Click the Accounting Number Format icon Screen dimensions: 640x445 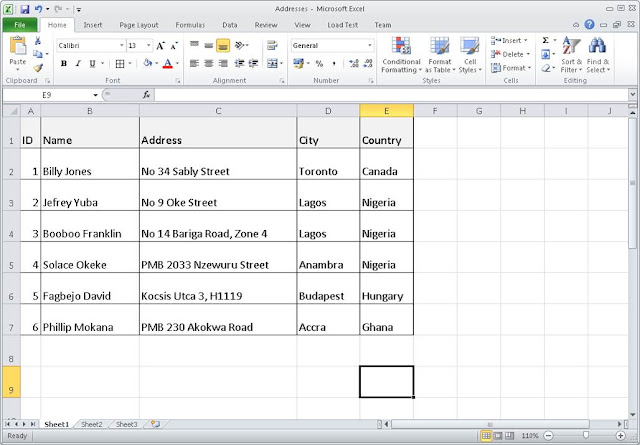298,63
